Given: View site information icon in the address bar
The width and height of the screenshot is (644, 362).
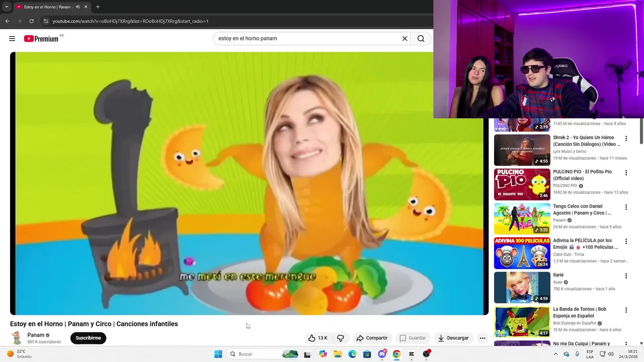Looking at the screenshot, I should 45,21.
